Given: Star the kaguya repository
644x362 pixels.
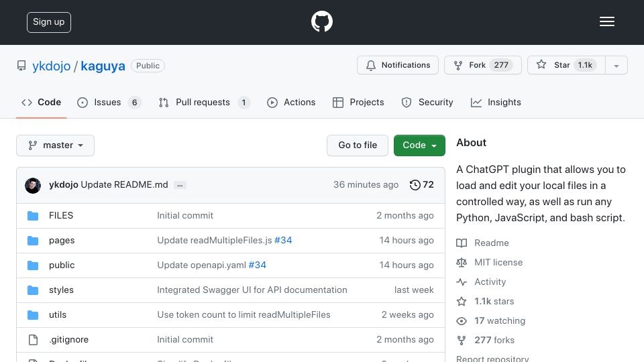Looking at the screenshot, I should point(566,65).
